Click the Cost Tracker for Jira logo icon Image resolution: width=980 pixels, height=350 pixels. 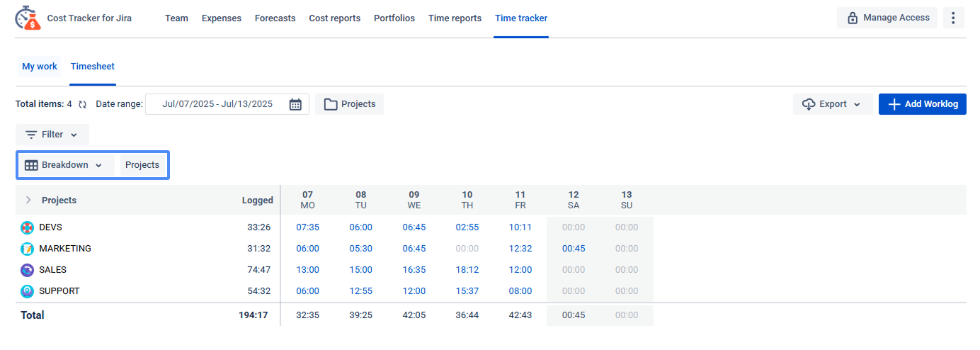pyautogui.click(x=28, y=18)
